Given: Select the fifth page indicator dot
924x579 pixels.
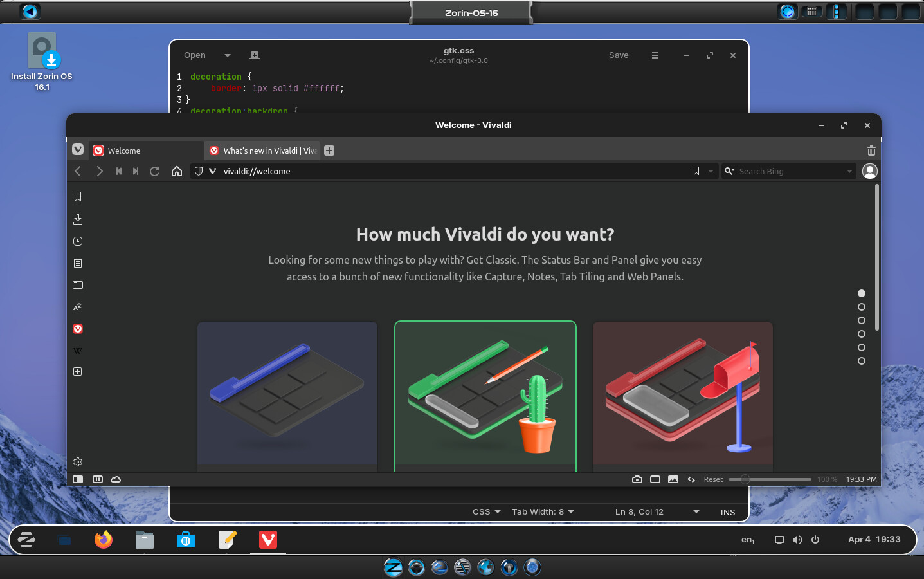Looking at the screenshot, I should 862,347.
